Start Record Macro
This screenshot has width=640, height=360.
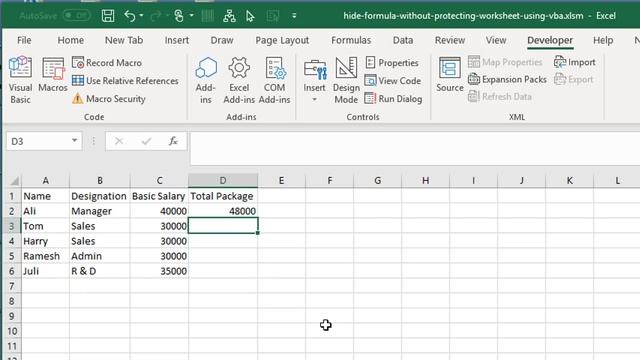coord(107,63)
